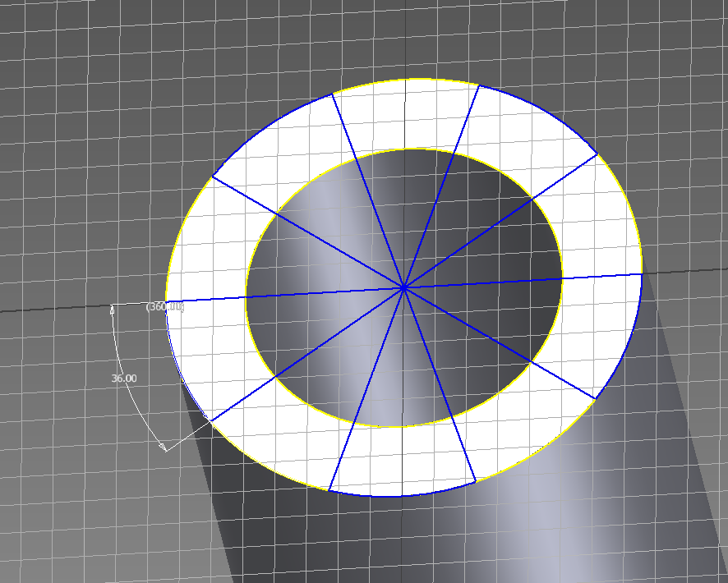Screen dimensions: 728x583
Task: Select the blue arc on ring's bottom edge
Action: 403,496
